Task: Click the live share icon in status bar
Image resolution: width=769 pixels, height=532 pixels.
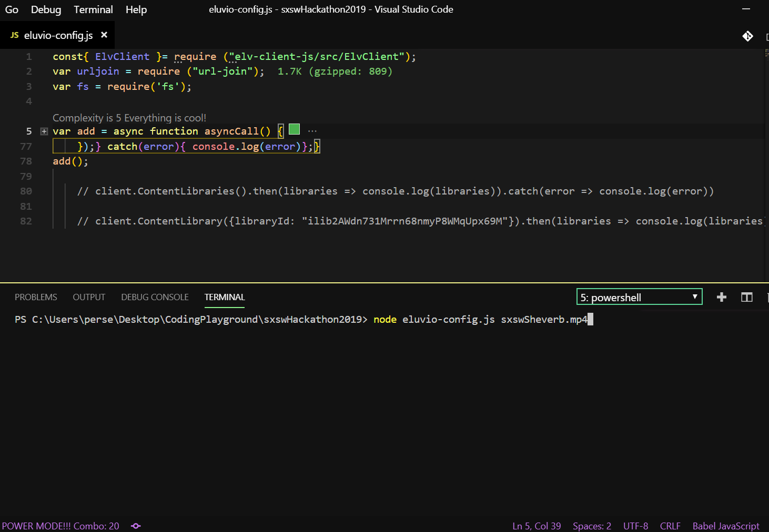Action: (x=136, y=526)
